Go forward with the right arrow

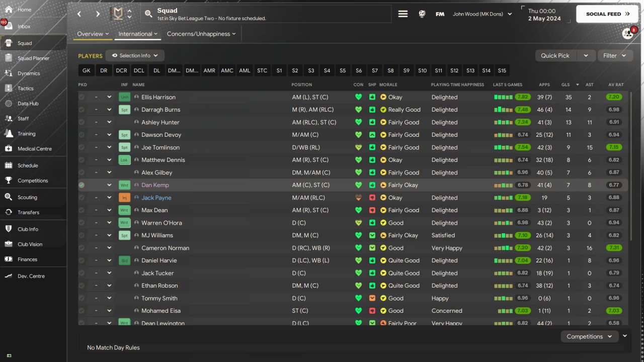98,14
